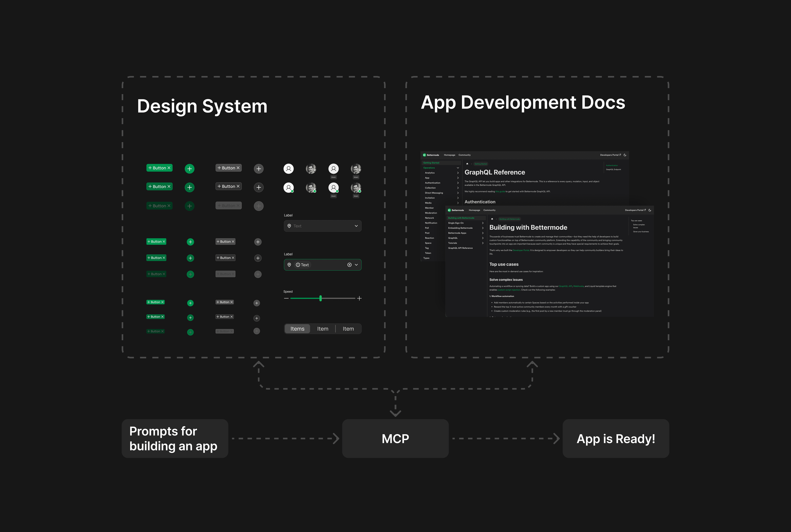The height and width of the screenshot is (532, 791).
Task: Click the clear (x) icon in the highlighted Label field
Action: [349, 265]
